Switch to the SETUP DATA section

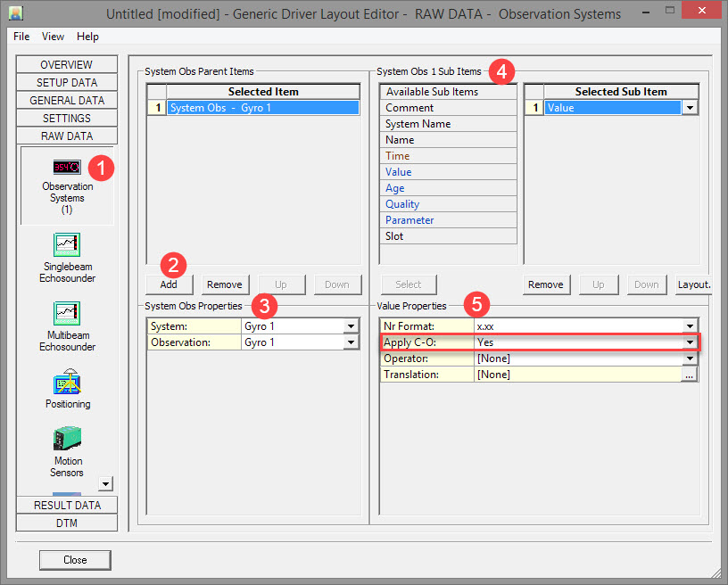(67, 83)
